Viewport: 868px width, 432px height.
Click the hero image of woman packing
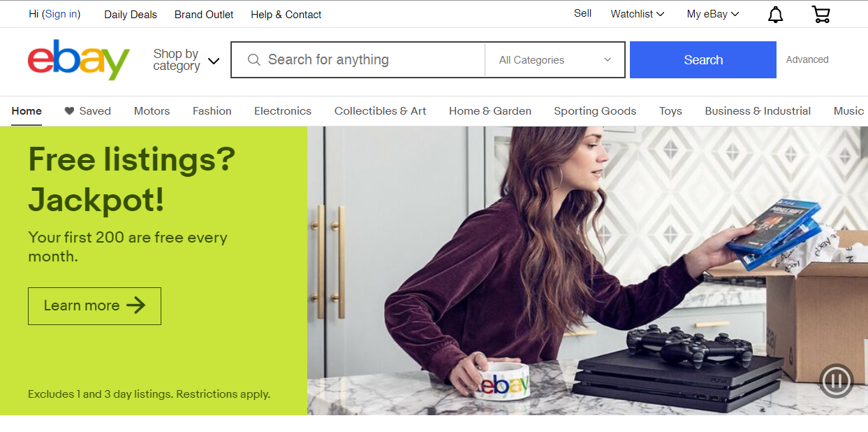tap(587, 271)
